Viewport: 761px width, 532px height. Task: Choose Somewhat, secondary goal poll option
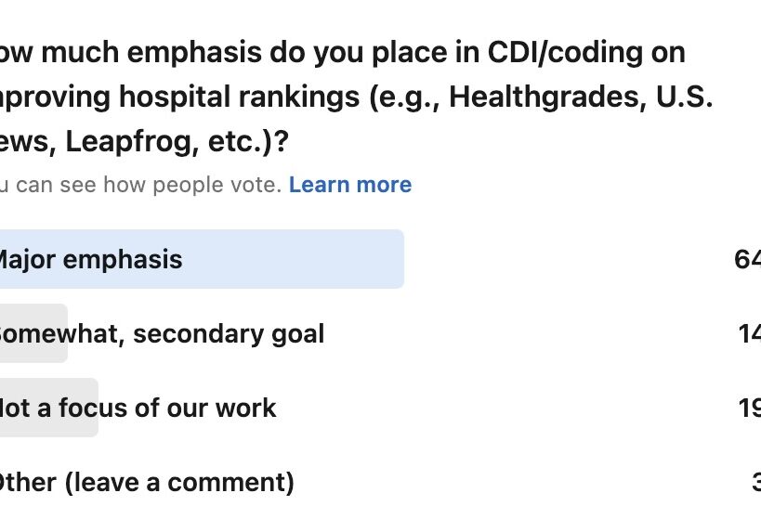(x=162, y=334)
